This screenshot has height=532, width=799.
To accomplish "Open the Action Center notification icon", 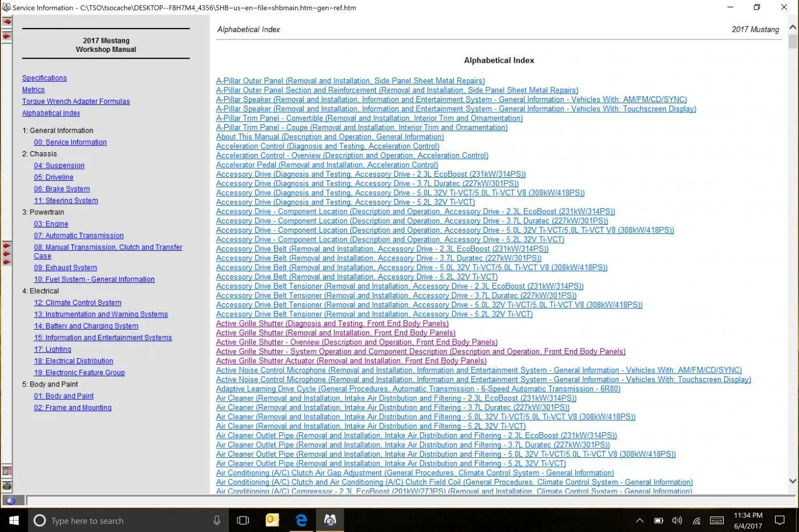I will (780, 520).
